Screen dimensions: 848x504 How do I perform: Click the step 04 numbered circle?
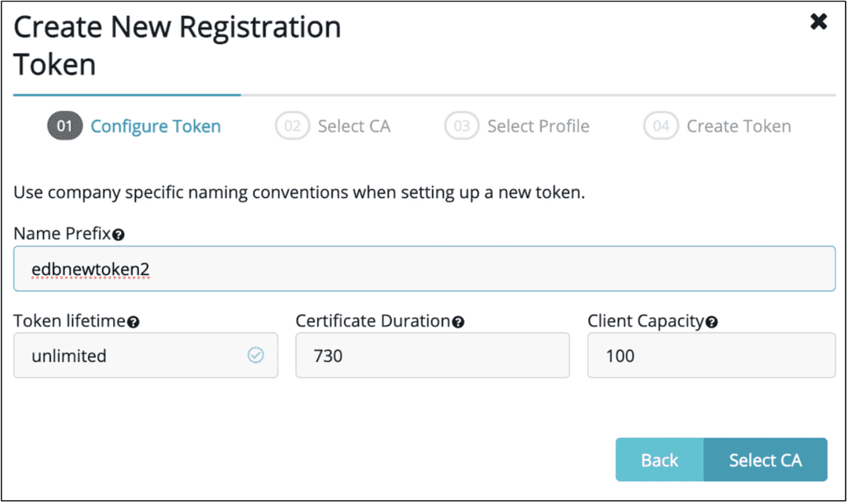660,126
